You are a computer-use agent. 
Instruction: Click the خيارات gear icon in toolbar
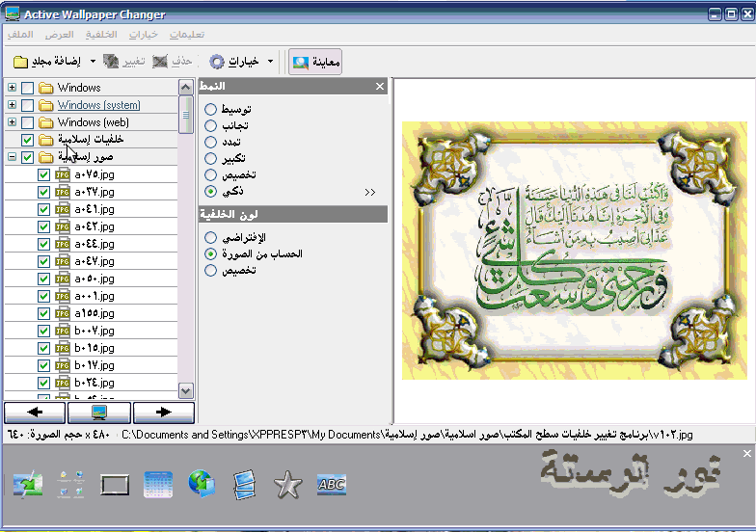[x=217, y=62]
